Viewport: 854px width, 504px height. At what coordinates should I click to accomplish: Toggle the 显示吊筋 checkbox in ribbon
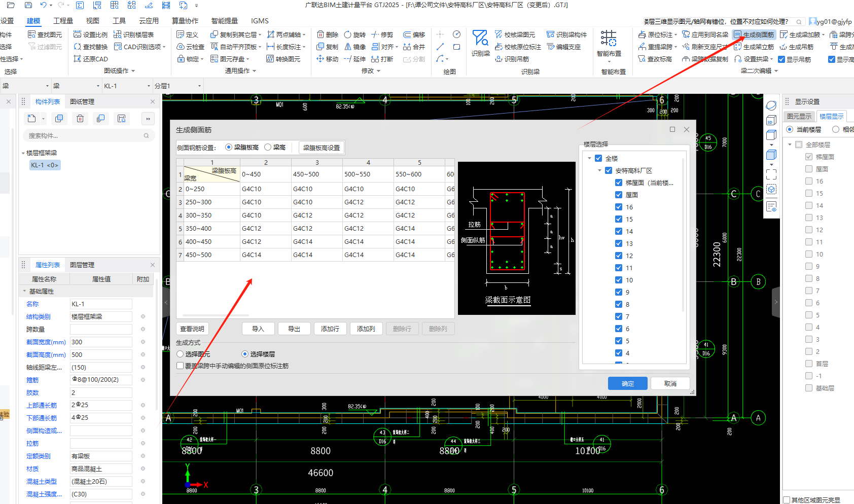(781, 59)
